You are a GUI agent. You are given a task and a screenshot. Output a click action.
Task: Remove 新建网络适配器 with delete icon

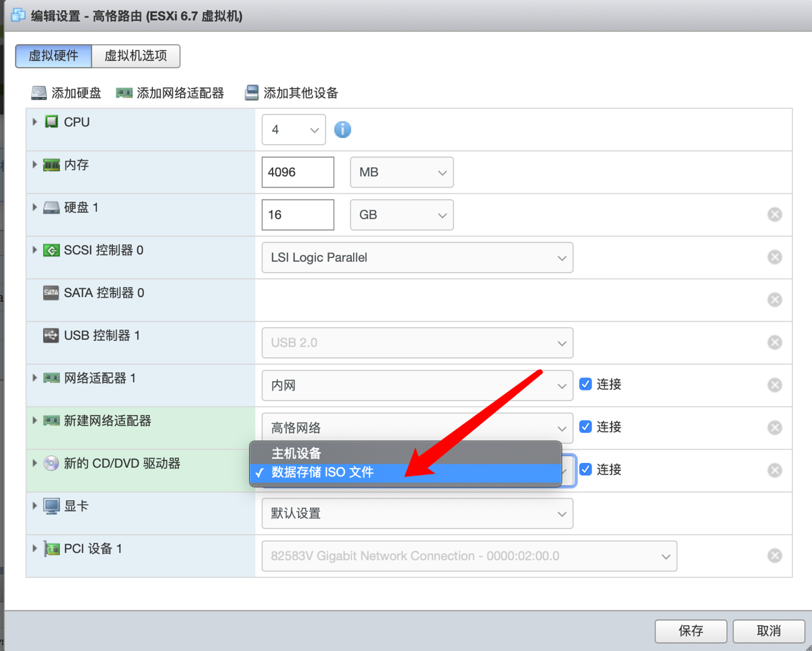click(x=775, y=428)
